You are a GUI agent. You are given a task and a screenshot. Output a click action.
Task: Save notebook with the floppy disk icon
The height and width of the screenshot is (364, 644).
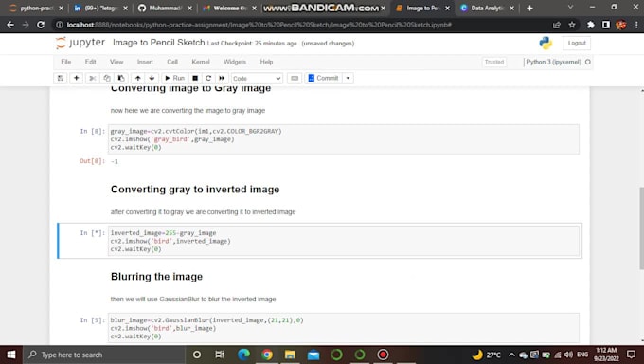pos(61,78)
